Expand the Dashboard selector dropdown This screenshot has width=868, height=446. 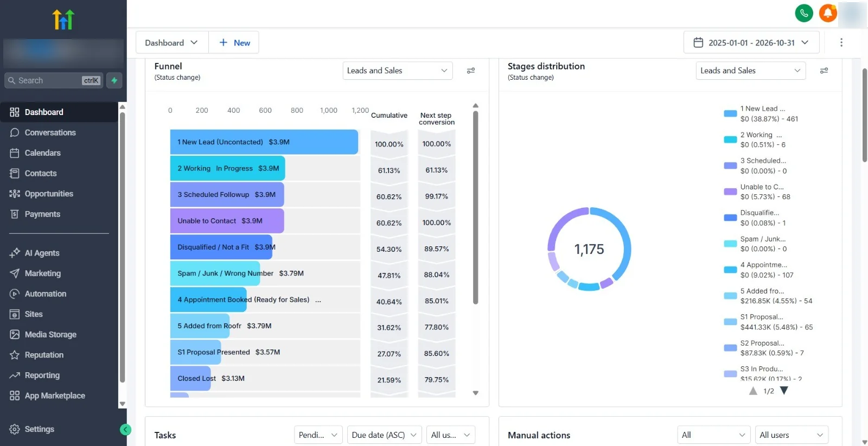[x=172, y=42]
